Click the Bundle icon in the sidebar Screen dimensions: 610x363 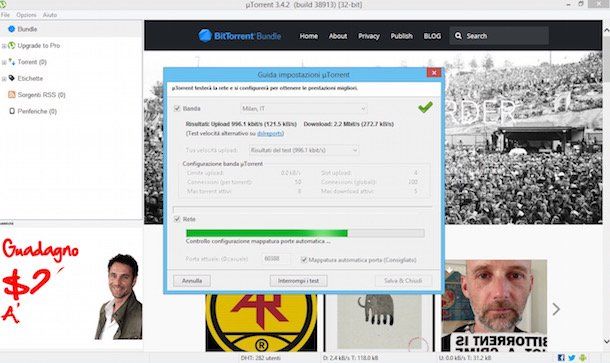[11, 29]
